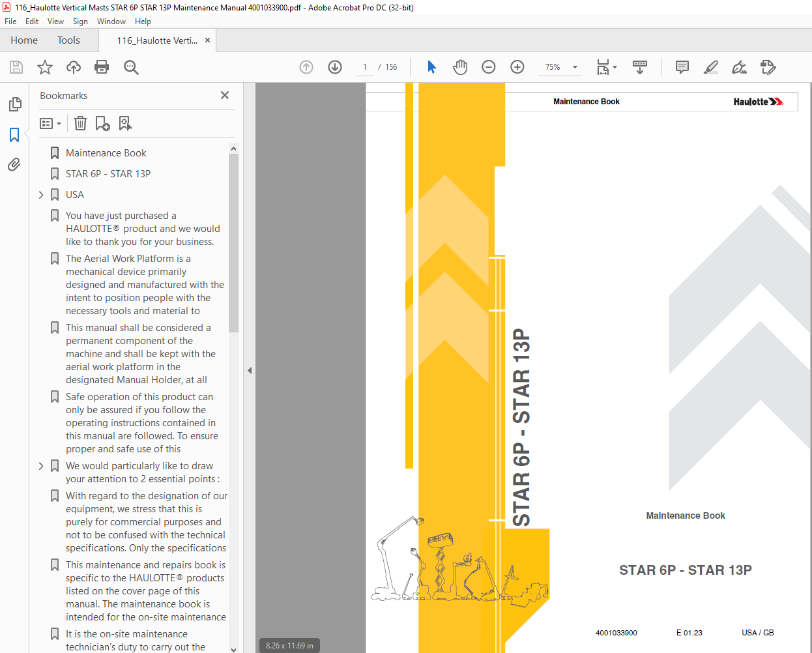This screenshot has width=812, height=653.
Task: Add a comment sticky note
Action: [682, 67]
